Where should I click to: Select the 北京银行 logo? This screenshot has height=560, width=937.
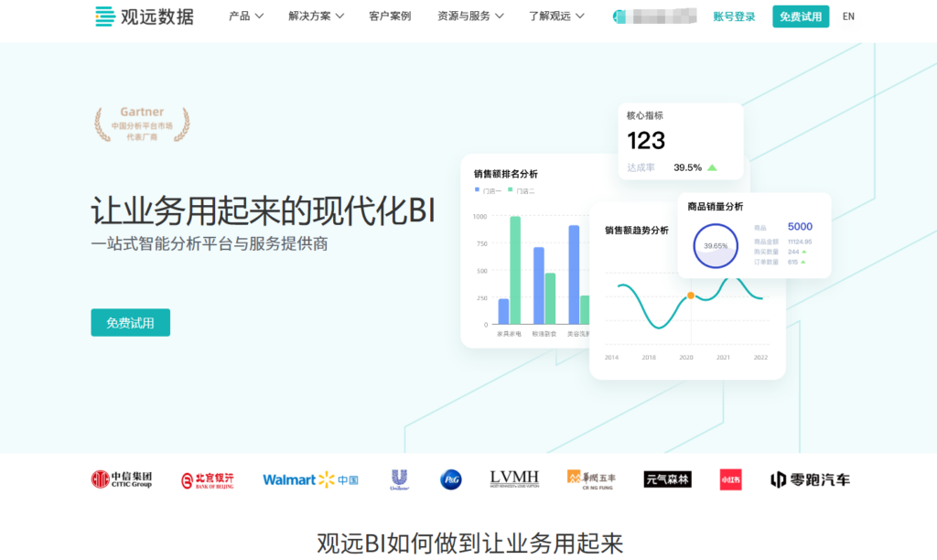pyautogui.click(x=209, y=479)
